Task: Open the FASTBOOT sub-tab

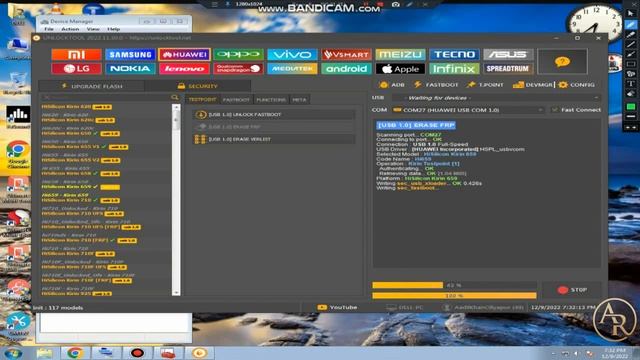Action: click(236, 100)
